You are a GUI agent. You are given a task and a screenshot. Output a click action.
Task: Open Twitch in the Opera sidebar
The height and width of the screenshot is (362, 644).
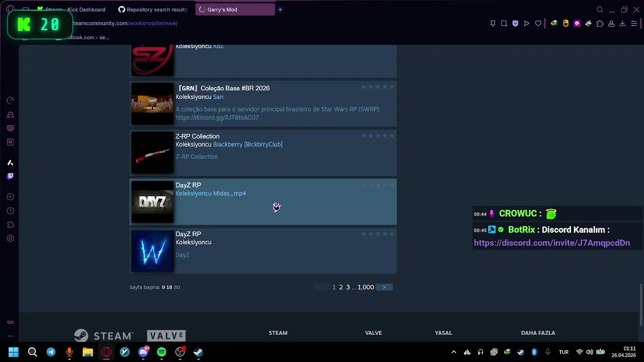point(10,176)
